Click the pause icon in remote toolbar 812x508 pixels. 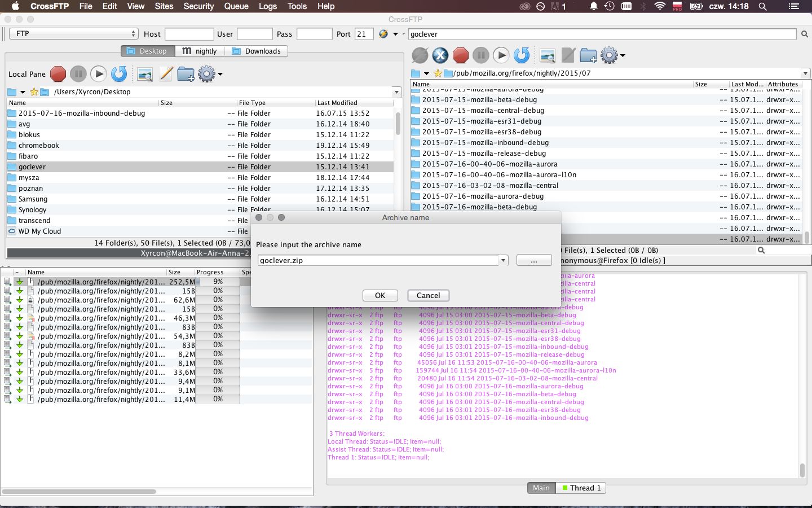tap(481, 55)
